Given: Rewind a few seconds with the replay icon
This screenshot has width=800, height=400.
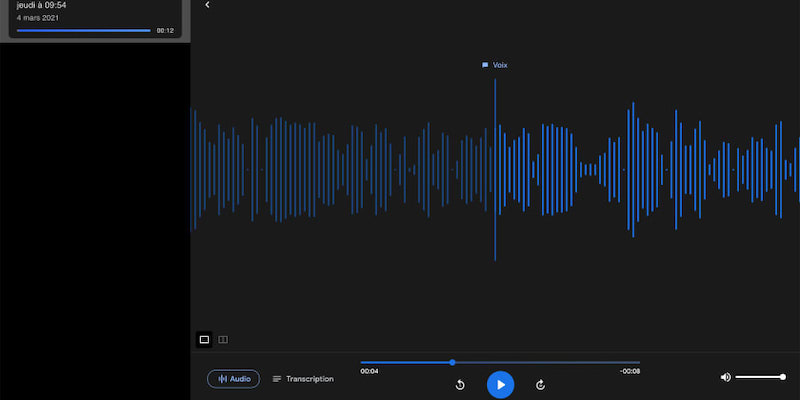Looking at the screenshot, I should tap(460, 385).
